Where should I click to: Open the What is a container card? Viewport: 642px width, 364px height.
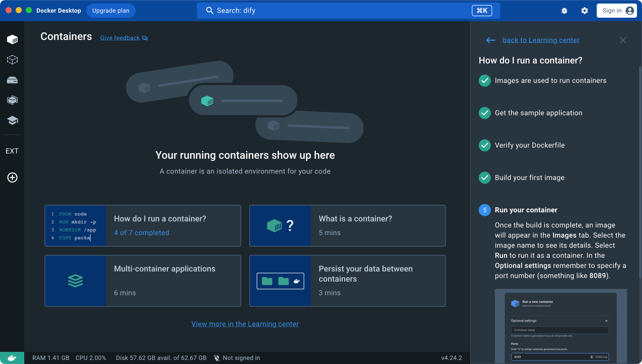pyautogui.click(x=347, y=225)
